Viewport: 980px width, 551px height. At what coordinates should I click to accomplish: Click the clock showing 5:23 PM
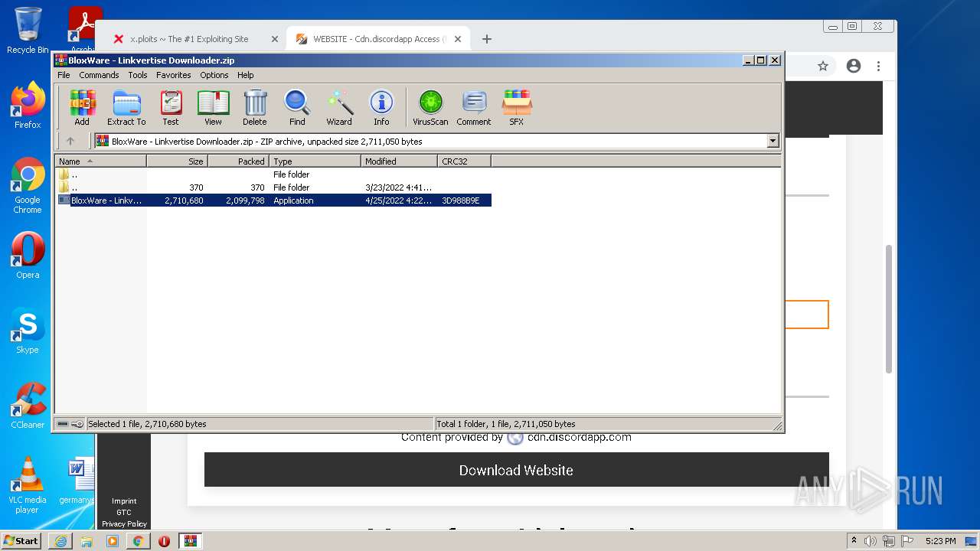(x=940, y=541)
